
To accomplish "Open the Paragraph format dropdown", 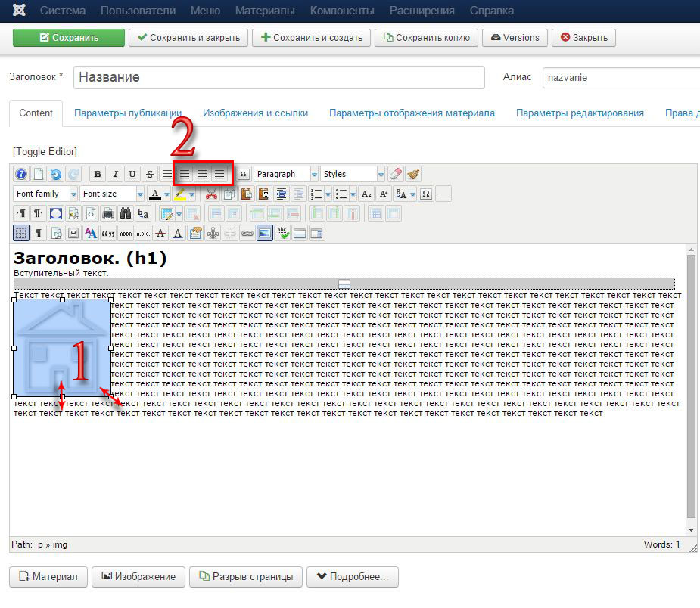I will (x=286, y=175).
